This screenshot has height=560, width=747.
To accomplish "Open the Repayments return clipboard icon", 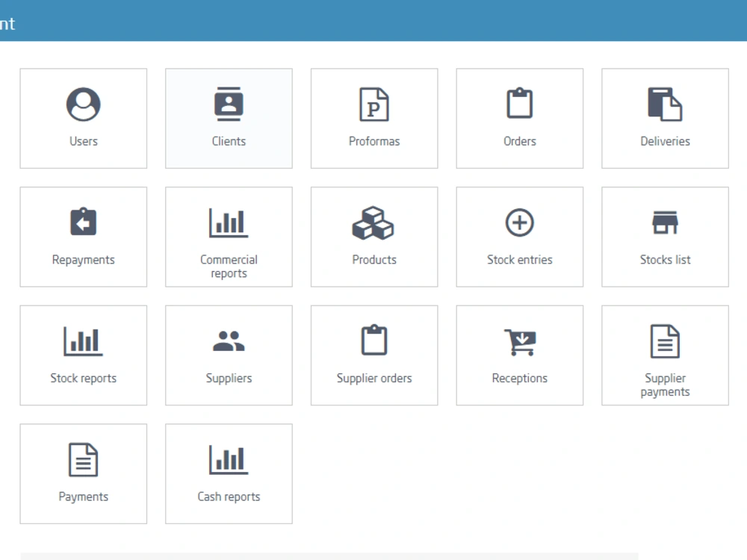I will (x=84, y=222).
